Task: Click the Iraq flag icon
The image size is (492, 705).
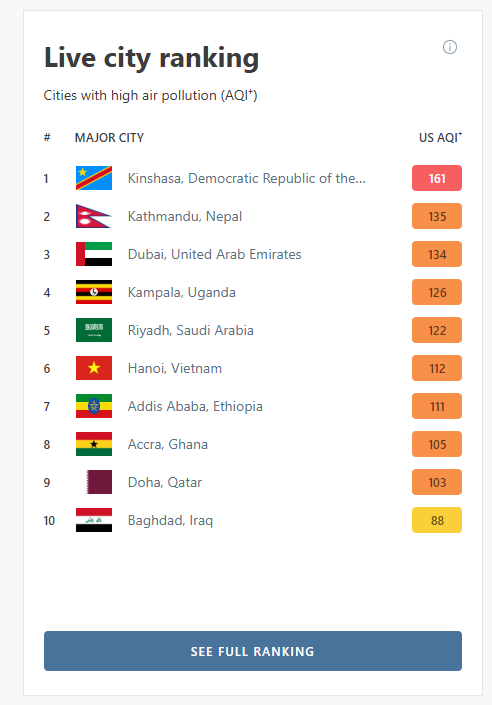Action: (x=94, y=520)
